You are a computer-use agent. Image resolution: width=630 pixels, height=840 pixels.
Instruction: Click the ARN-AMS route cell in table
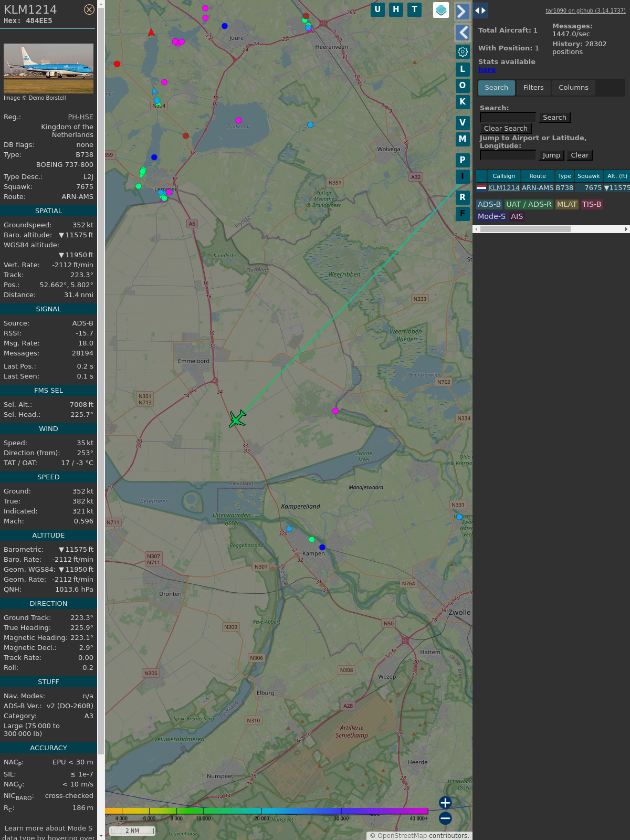[x=538, y=188]
